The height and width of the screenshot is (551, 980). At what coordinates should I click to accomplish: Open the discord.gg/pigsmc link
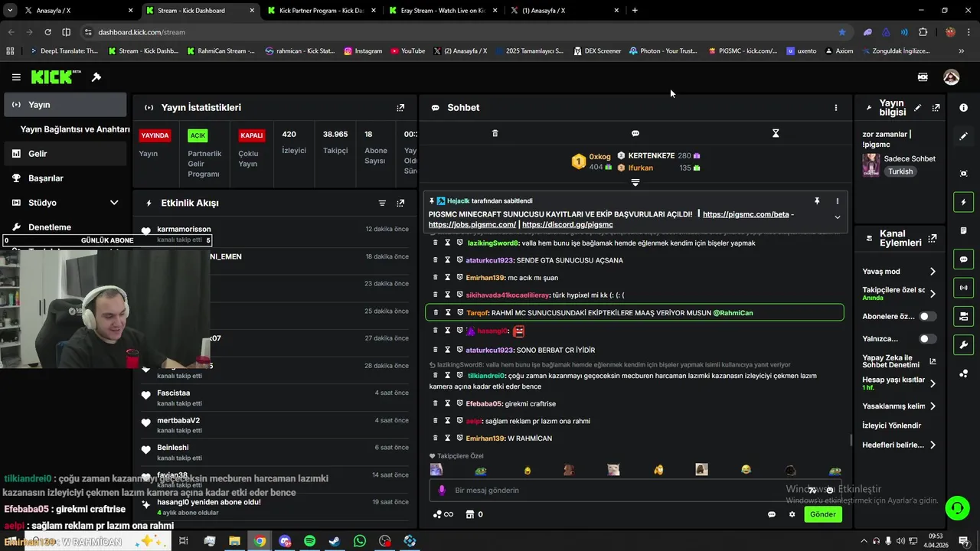click(567, 225)
